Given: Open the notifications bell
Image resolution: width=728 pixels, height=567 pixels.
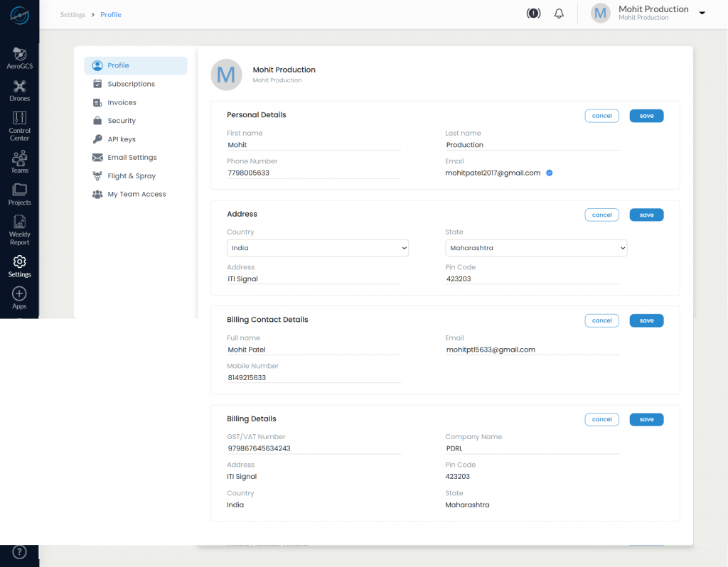Looking at the screenshot, I should tap(559, 13).
